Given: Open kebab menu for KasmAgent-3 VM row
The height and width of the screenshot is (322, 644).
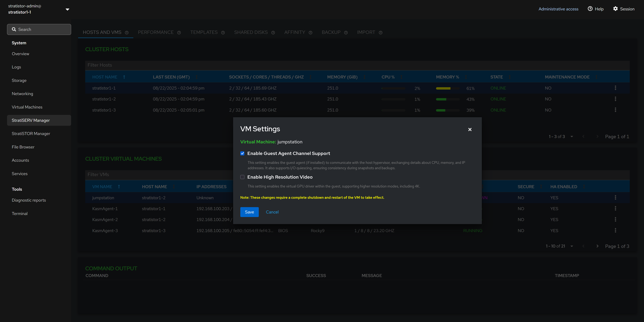Looking at the screenshot, I should pos(615,230).
